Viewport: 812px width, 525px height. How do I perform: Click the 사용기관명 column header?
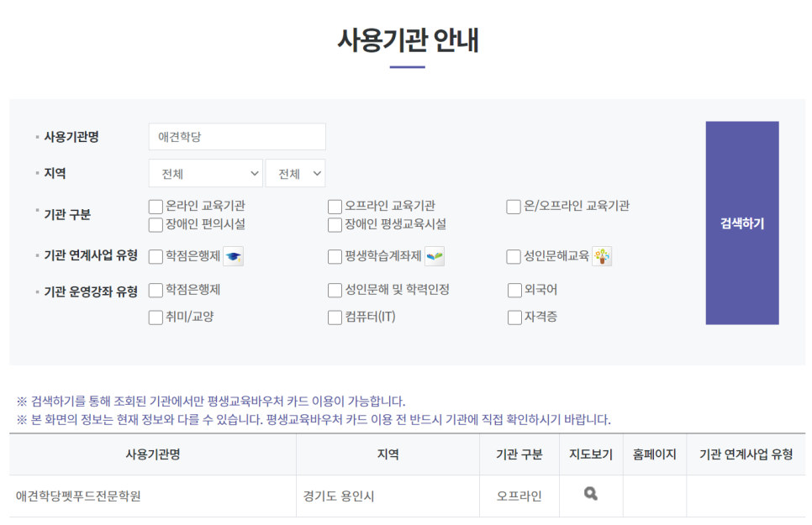tap(152, 454)
